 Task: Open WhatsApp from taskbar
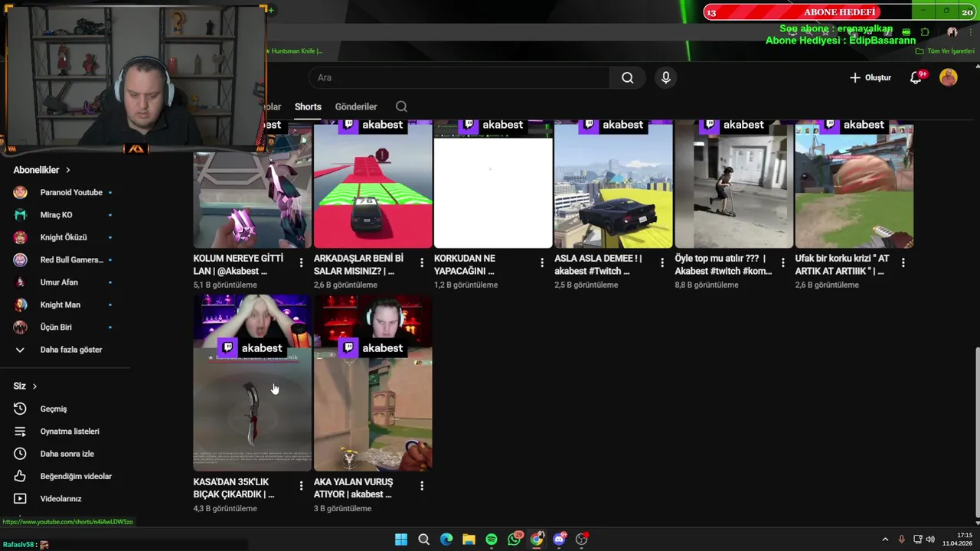(x=514, y=540)
